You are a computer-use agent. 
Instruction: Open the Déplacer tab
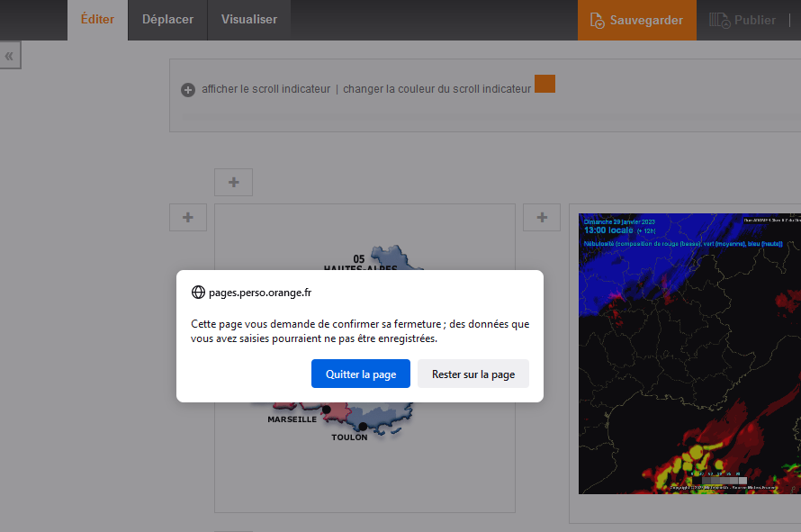pos(167,20)
